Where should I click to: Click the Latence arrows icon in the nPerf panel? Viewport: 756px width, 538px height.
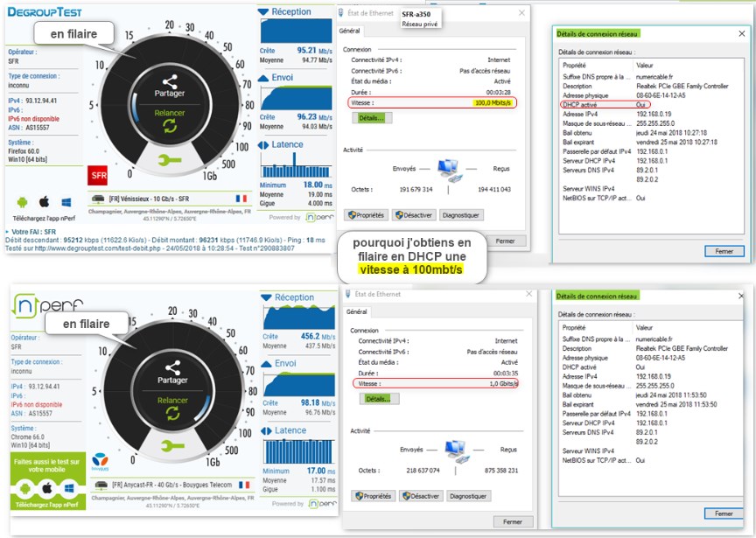[x=266, y=430]
